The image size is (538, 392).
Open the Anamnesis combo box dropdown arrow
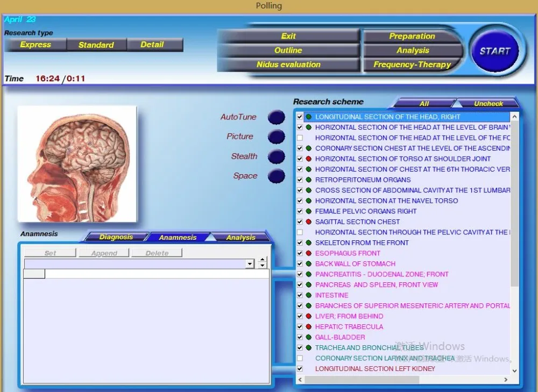click(250, 263)
